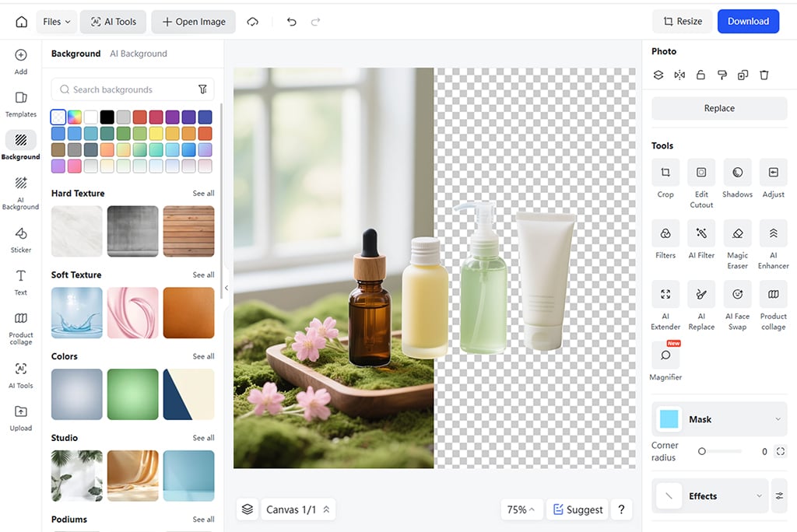The width and height of the screenshot is (797, 532).
Task: Switch to the Background tab
Action: click(75, 54)
